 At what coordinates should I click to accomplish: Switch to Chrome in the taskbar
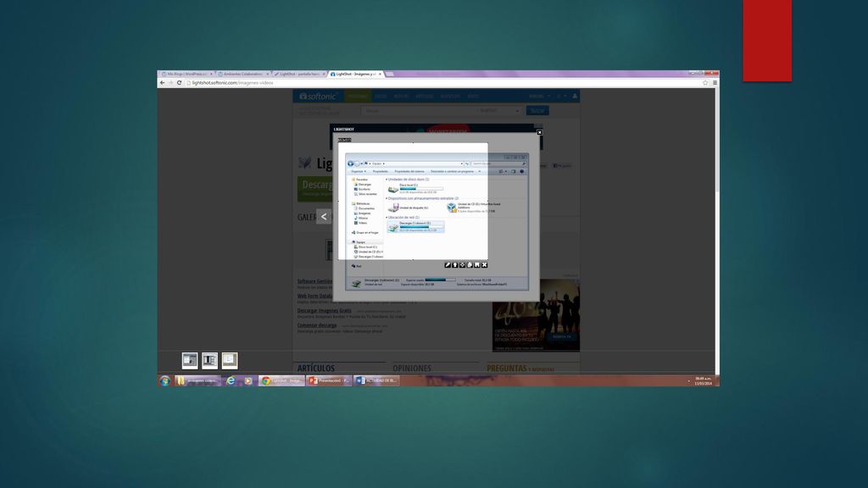click(281, 380)
